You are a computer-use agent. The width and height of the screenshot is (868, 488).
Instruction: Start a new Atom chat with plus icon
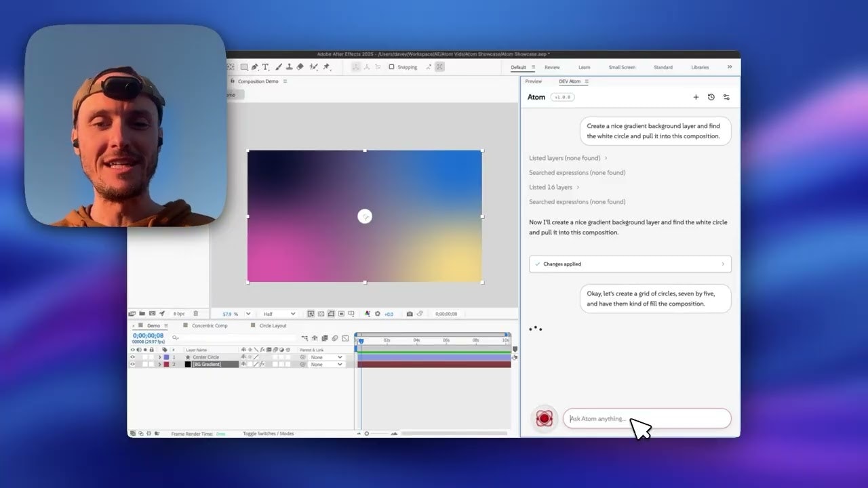[696, 97]
